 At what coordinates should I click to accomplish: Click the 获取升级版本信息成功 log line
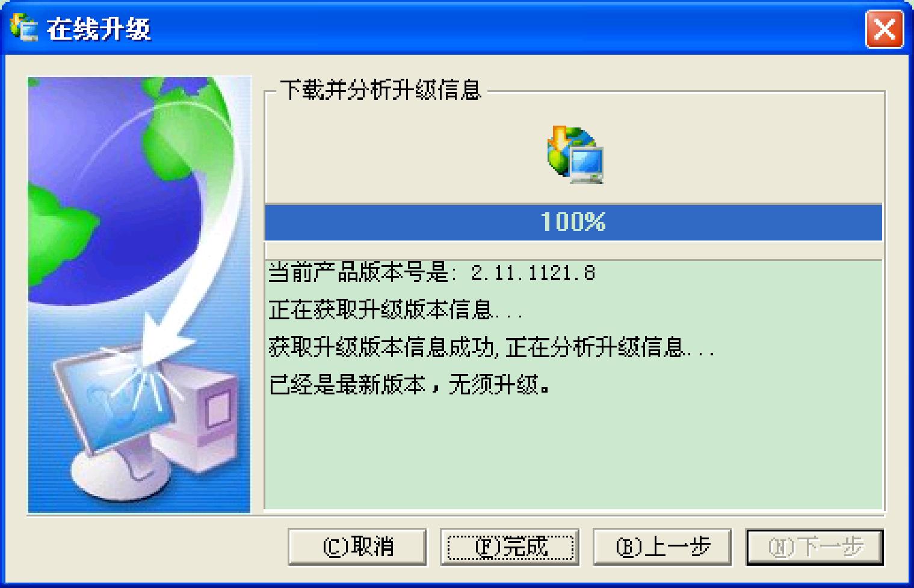click(x=490, y=348)
